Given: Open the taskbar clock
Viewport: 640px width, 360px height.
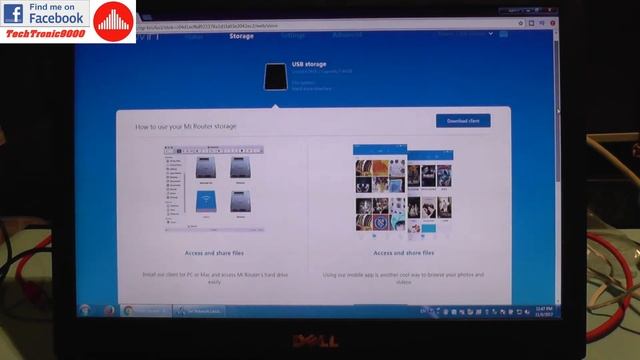Looking at the screenshot, I should [544, 311].
